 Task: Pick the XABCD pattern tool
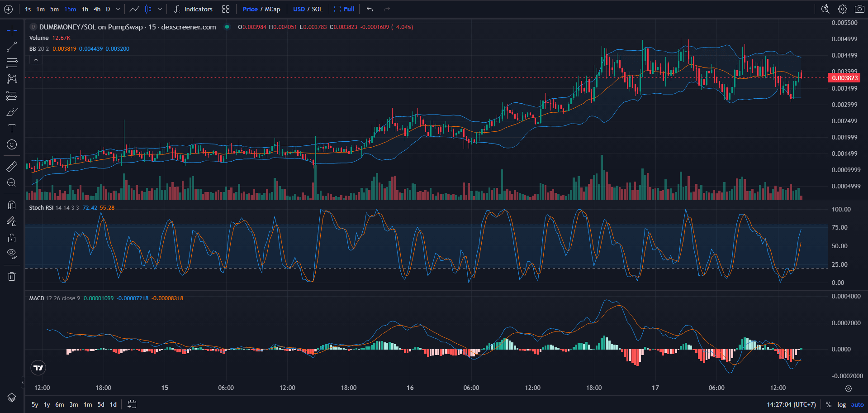11,79
